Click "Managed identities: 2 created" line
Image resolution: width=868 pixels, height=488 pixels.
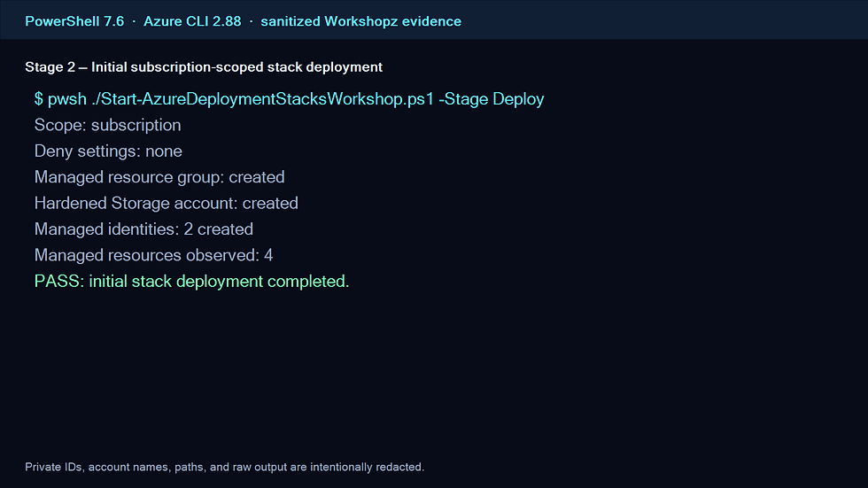coord(143,229)
